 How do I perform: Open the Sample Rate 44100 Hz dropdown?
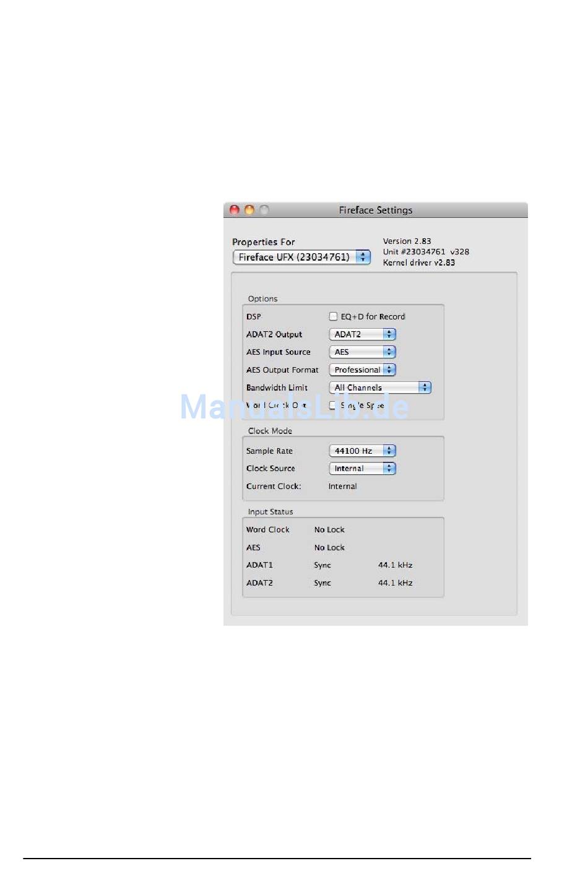[362, 451]
